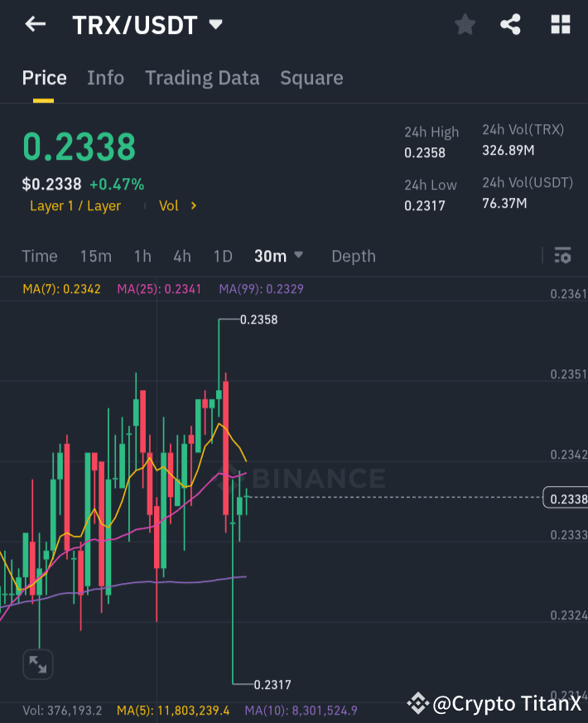Open the Layer 1 / Layer tag
Viewport: 588px width, 723px height.
coord(75,205)
